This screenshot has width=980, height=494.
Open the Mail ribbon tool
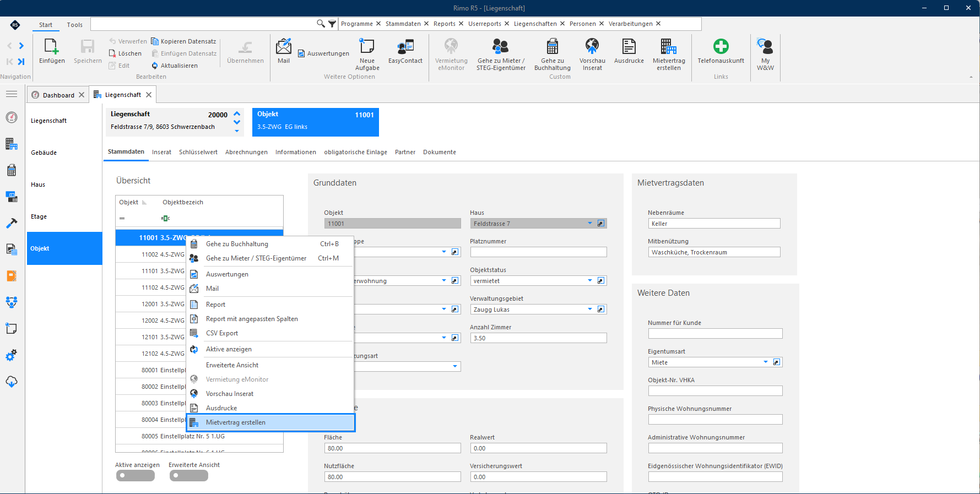click(284, 51)
